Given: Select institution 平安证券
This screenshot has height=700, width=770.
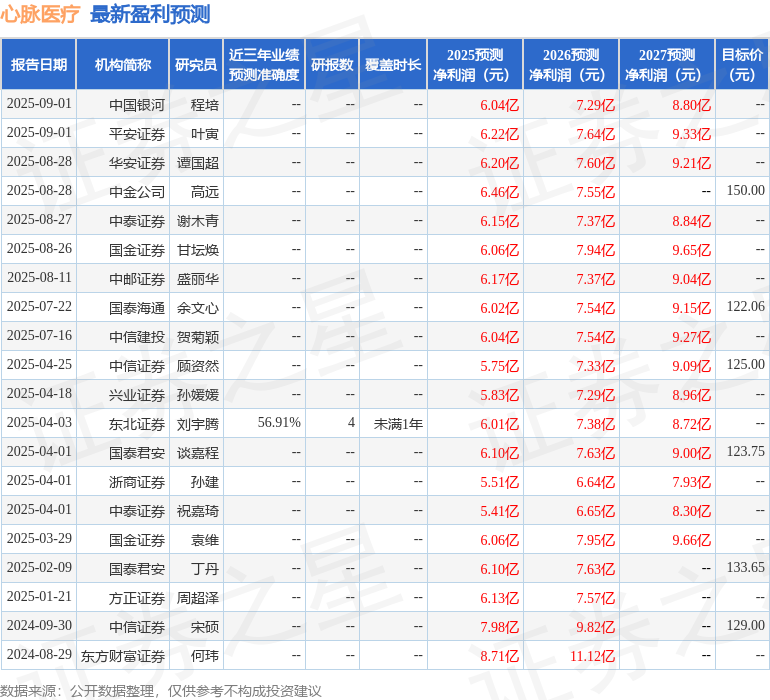Looking at the screenshot, I should pyautogui.click(x=137, y=134).
